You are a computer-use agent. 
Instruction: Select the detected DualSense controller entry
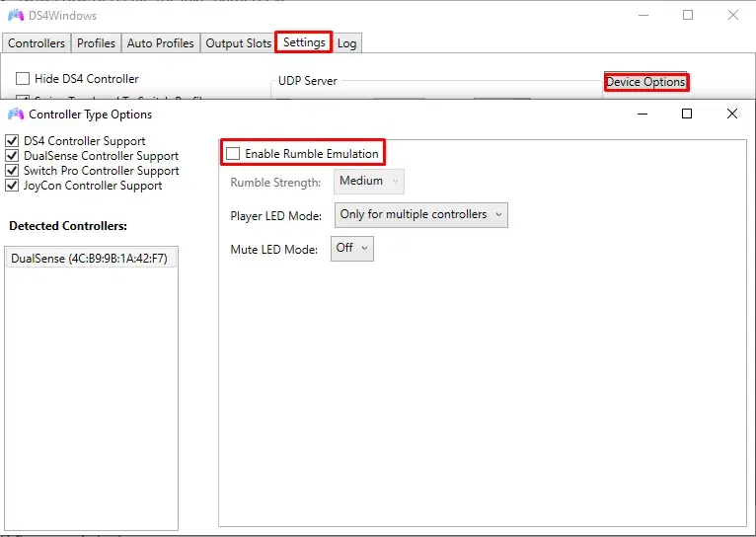(91, 259)
